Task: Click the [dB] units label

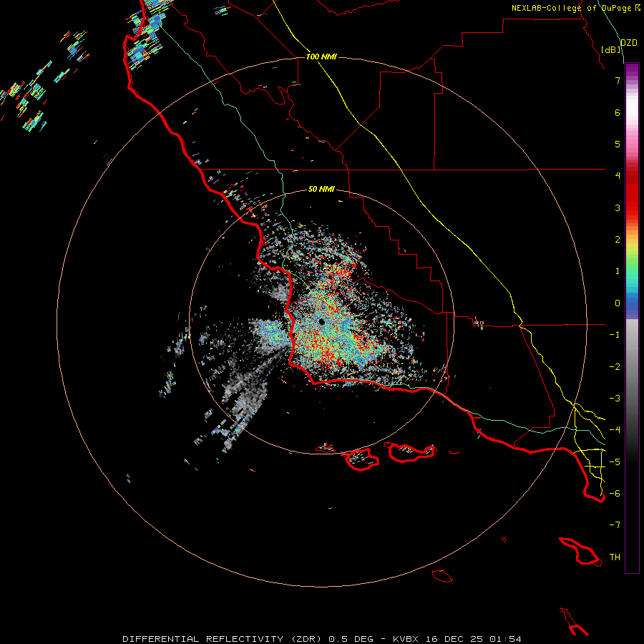Action: tap(611, 49)
